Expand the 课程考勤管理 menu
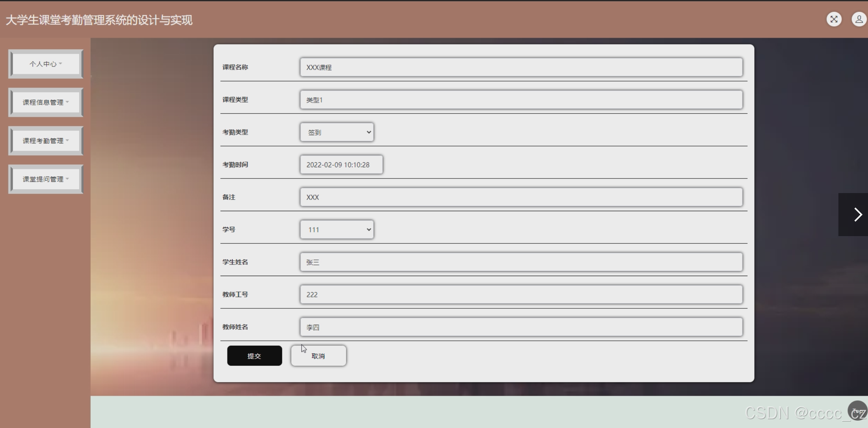 pos(46,141)
